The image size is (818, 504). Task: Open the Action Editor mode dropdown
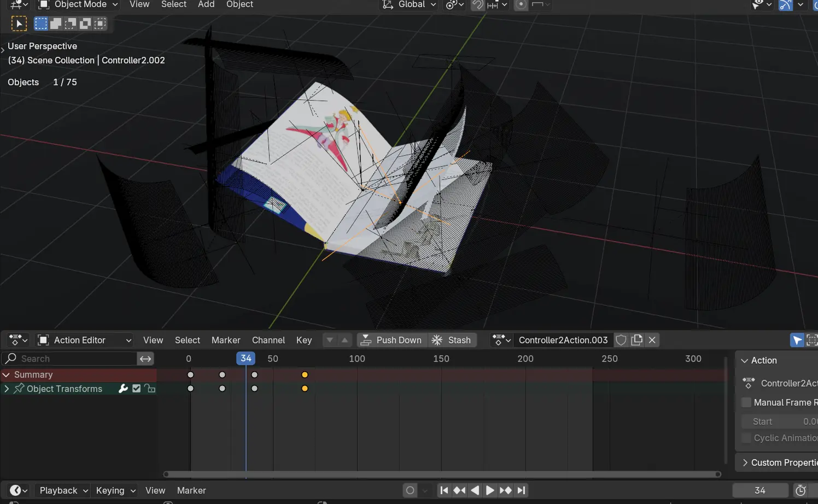85,340
